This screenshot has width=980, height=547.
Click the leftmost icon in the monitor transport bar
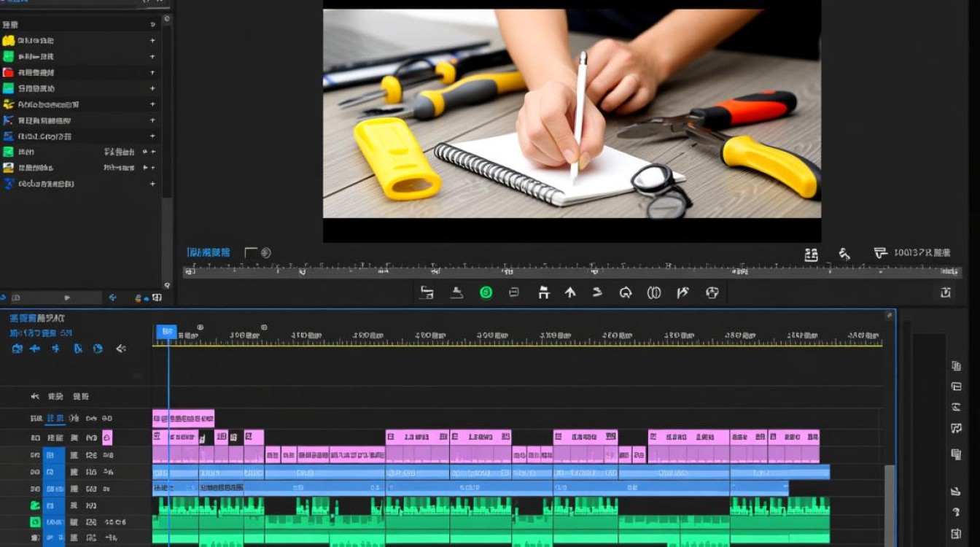[x=427, y=292]
